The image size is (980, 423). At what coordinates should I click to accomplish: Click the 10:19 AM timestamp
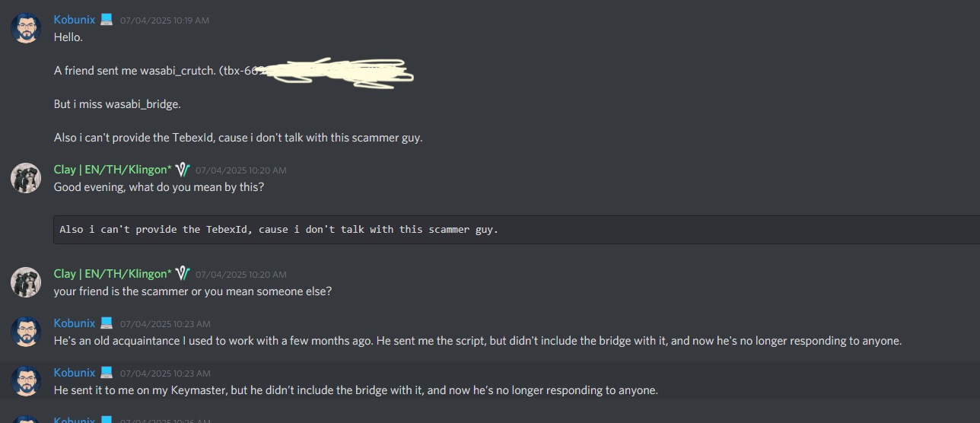(164, 21)
